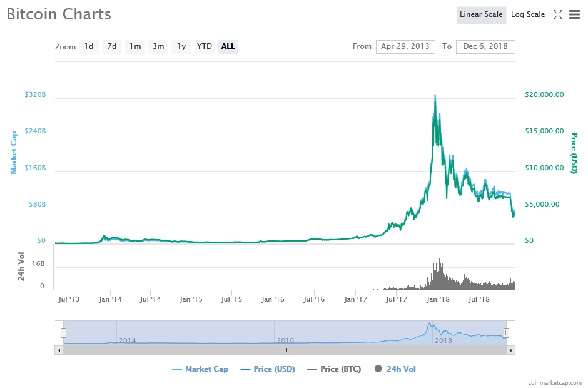Switch to Linear Scale
The width and height of the screenshot is (588, 388).
click(x=481, y=15)
